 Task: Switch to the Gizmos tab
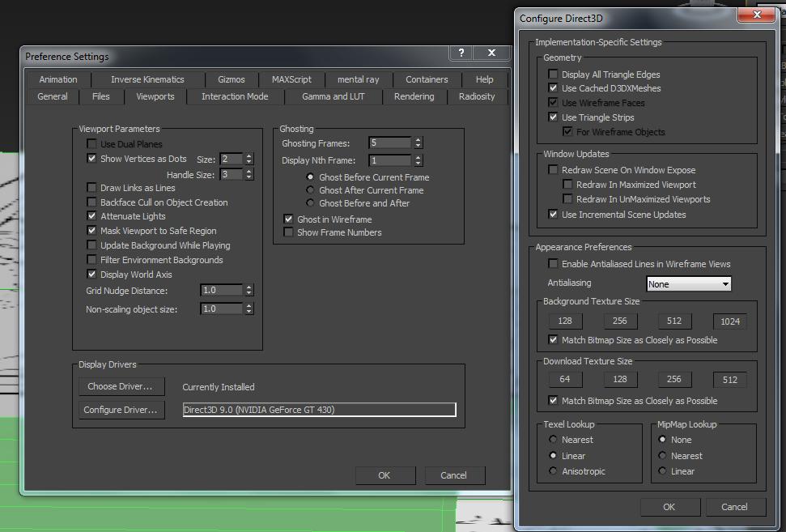[231, 79]
